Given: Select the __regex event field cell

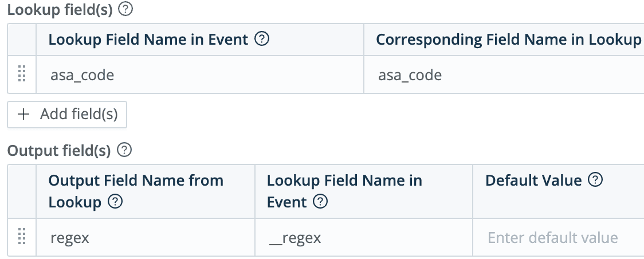Looking at the screenshot, I should [x=363, y=238].
